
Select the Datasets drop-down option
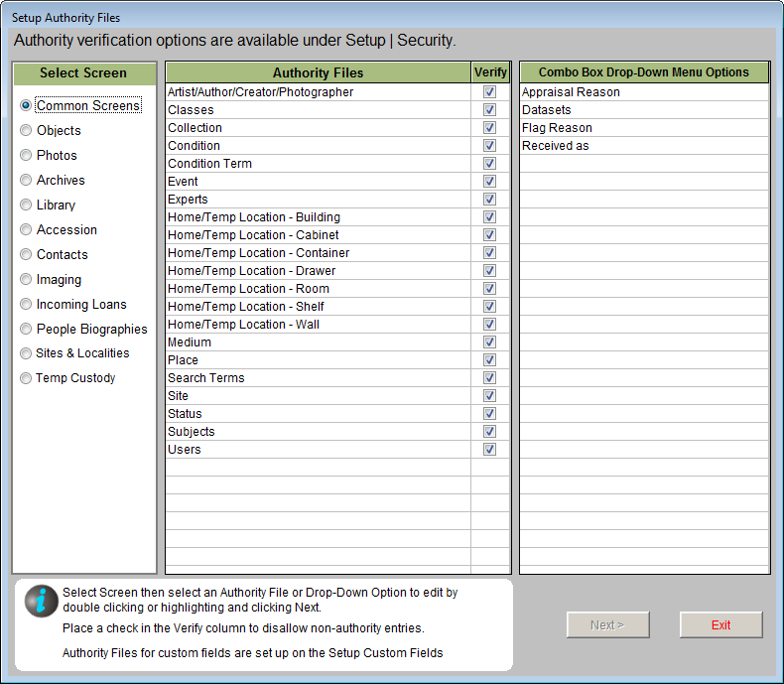(547, 110)
